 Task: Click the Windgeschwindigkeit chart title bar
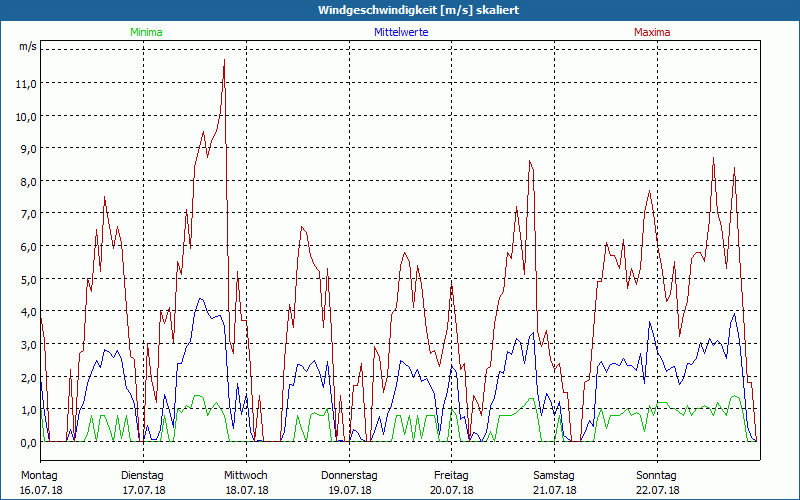pyautogui.click(x=400, y=10)
